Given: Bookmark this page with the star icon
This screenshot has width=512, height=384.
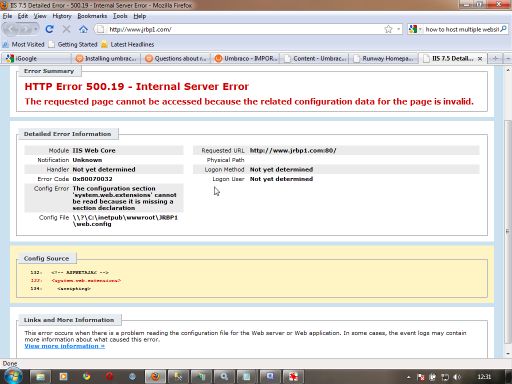Looking at the screenshot, I should [x=388, y=29].
